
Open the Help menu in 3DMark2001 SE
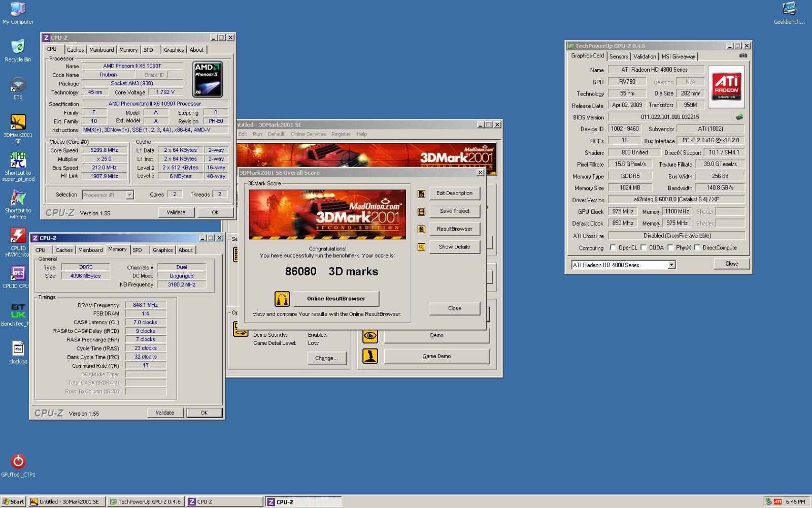tap(362, 134)
